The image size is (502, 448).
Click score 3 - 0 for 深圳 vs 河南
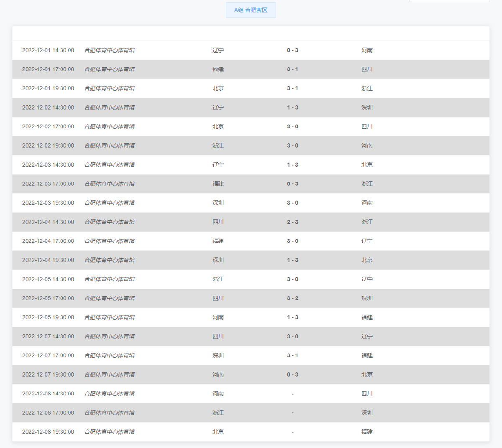(x=292, y=203)
